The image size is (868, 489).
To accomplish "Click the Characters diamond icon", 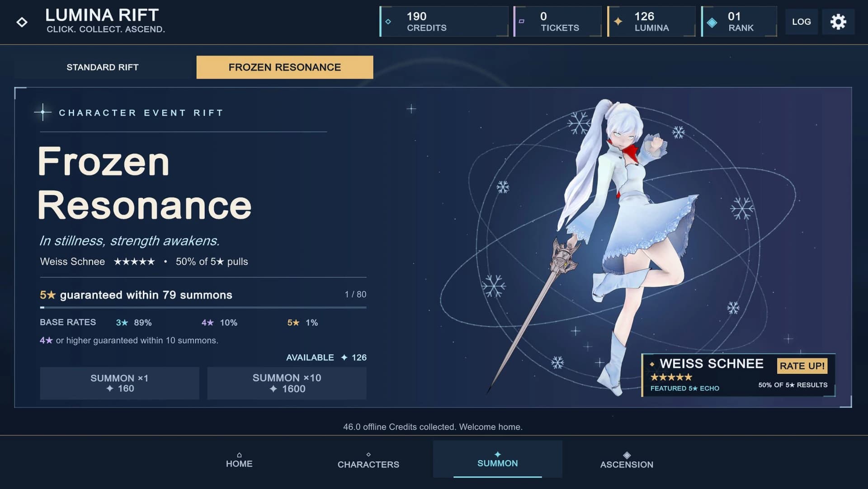I will coord(368,455).
